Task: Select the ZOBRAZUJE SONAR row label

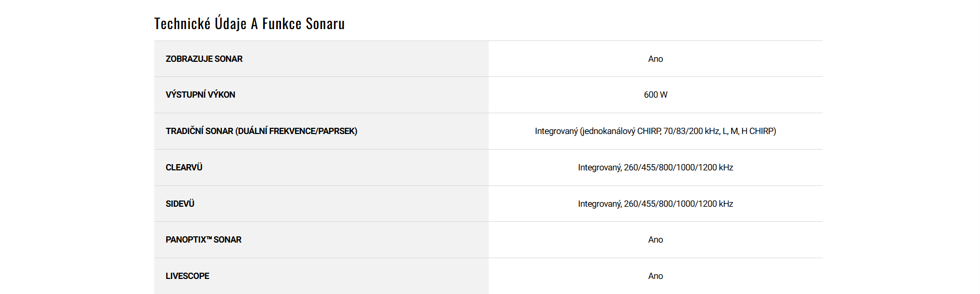Action: pyautogui.click(x=204, y=59)
